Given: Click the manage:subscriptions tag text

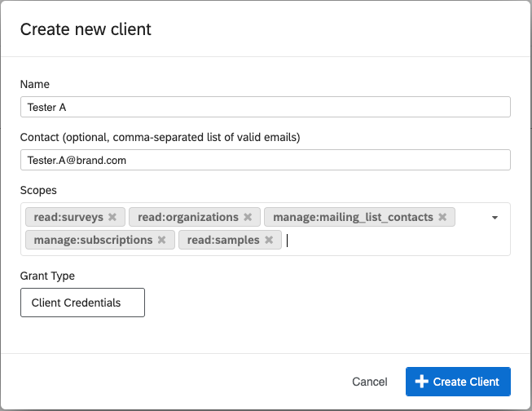Looking at the screenshot, I should pyautogui.click(x=93, y=240).
